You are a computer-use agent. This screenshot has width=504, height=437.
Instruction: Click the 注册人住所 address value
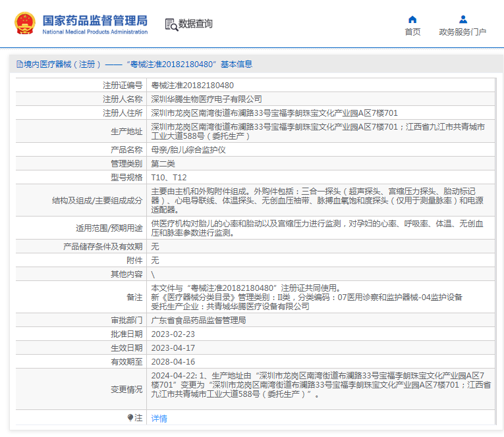pyautogui.click(x=274, y=113)
